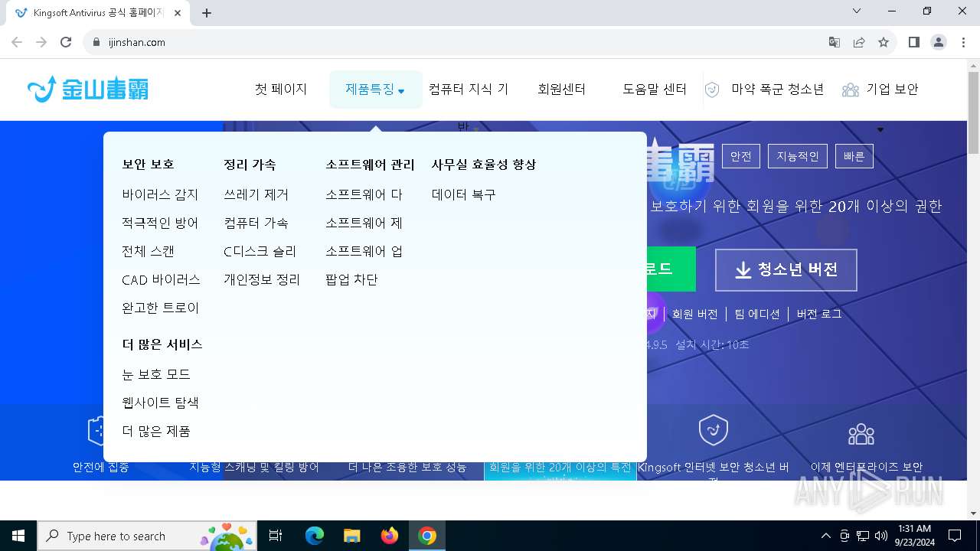Open 회원 버전 link

pos(695,314)
